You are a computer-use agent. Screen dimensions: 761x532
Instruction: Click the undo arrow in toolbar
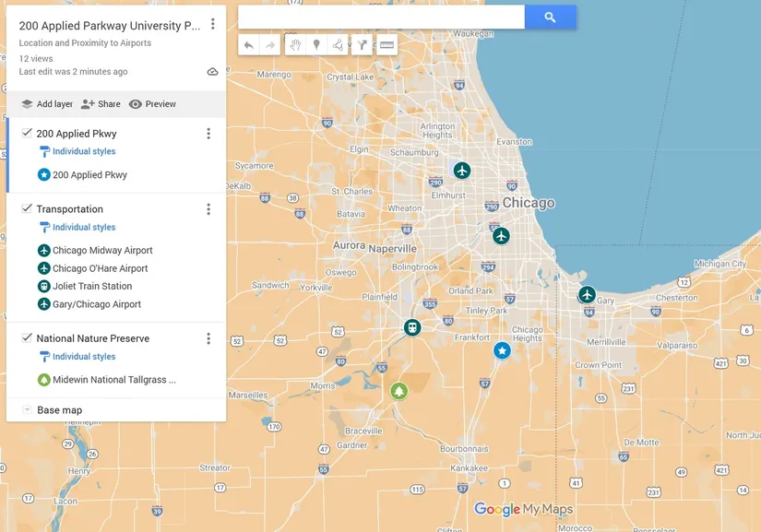249,45
